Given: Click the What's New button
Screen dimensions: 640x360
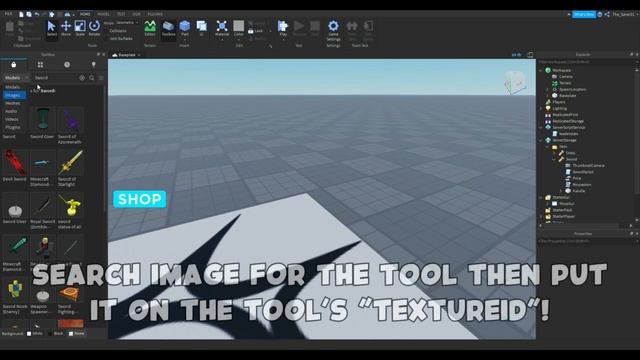Looking at the screenshot, I should [x=584, y=14].
